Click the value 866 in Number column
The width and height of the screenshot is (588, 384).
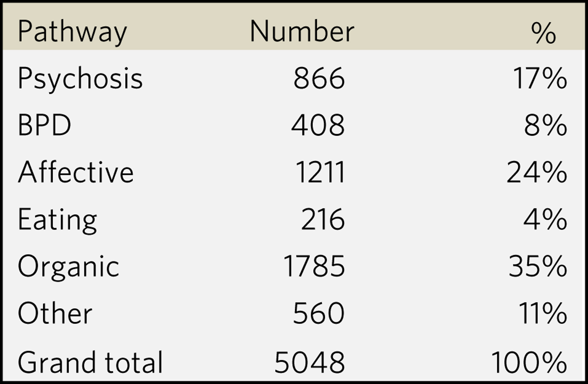(x=319, y=79)
